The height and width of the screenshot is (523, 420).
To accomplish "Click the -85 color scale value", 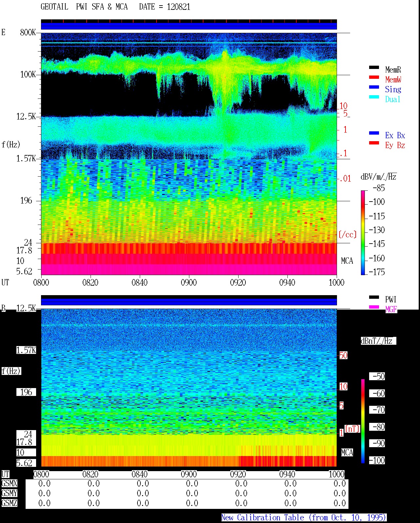I will pos(378,188).
